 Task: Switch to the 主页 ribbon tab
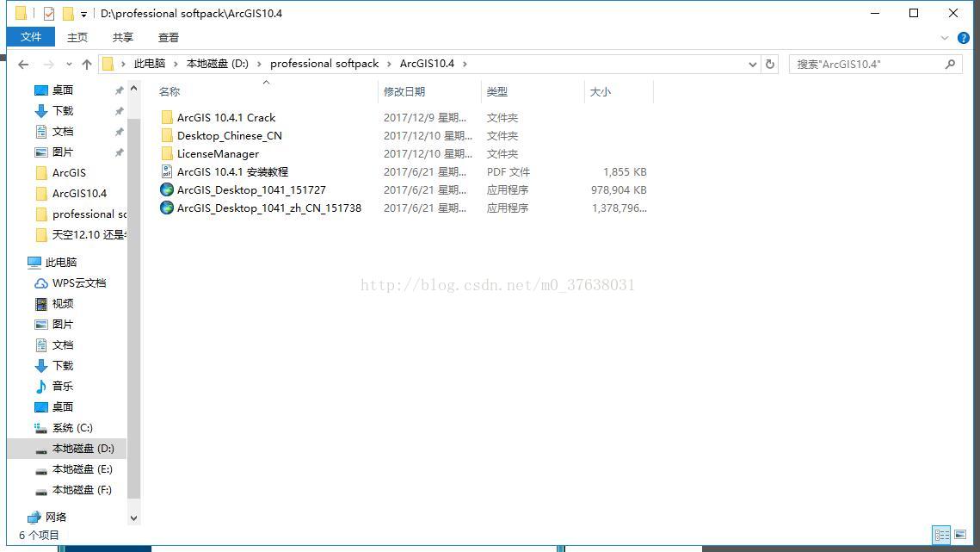77,38
